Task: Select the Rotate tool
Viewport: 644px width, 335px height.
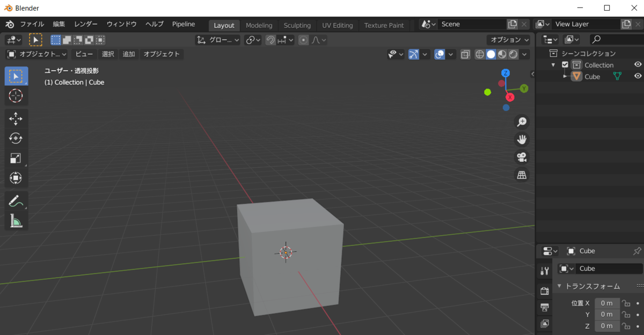Action: click(x=16, y=138)
